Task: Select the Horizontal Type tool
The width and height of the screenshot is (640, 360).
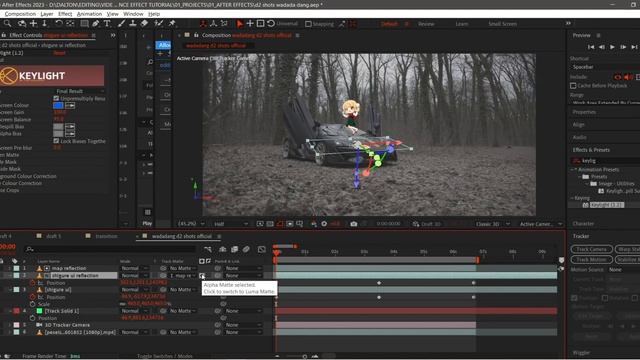Action: (107, 24)
